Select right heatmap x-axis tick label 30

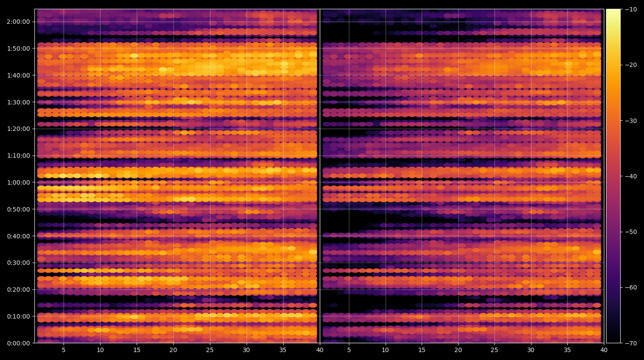[x=531, y=350]
